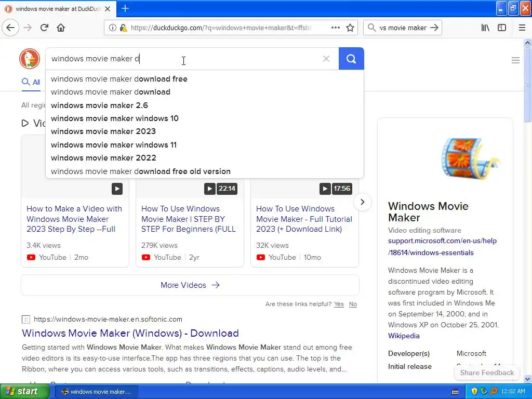The width and height of the screenshot is (532, 399).
Task: Open 'How to Make a Video' video link
Action: (x=74, y=219)
